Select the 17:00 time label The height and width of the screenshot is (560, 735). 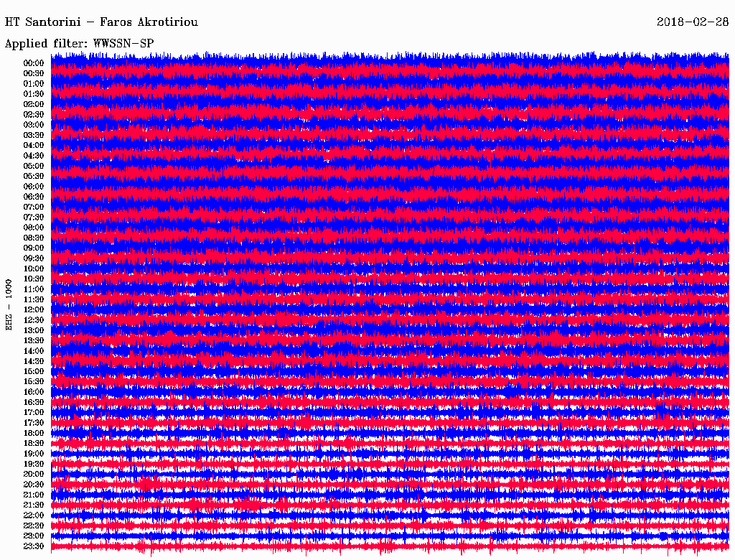click(x=34, y=413)
